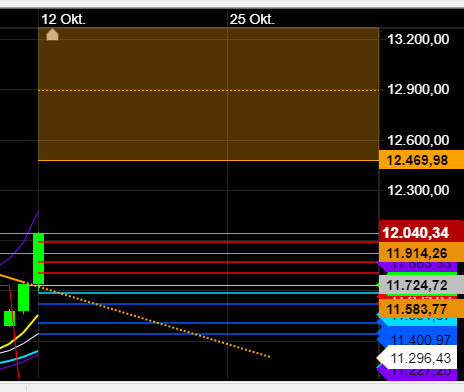
Task: Click the 25 Okt. date label
Action: (x=252, y=19)
